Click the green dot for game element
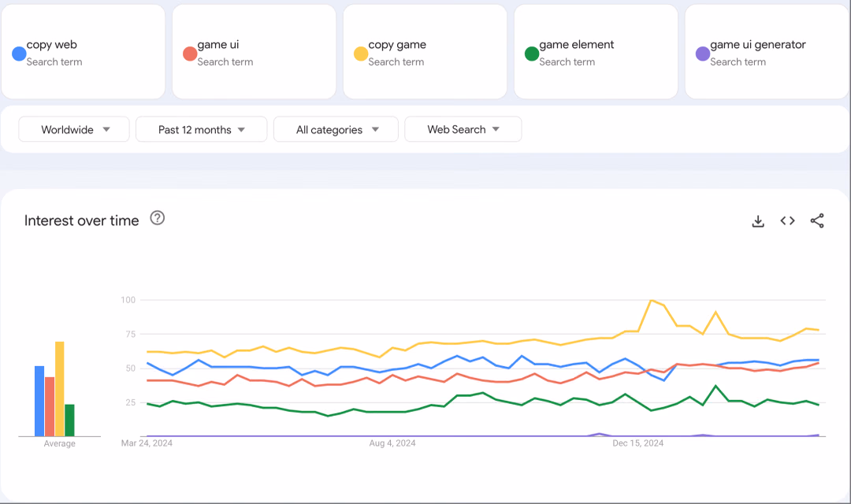851x504 pixels. tap(532, 54)
